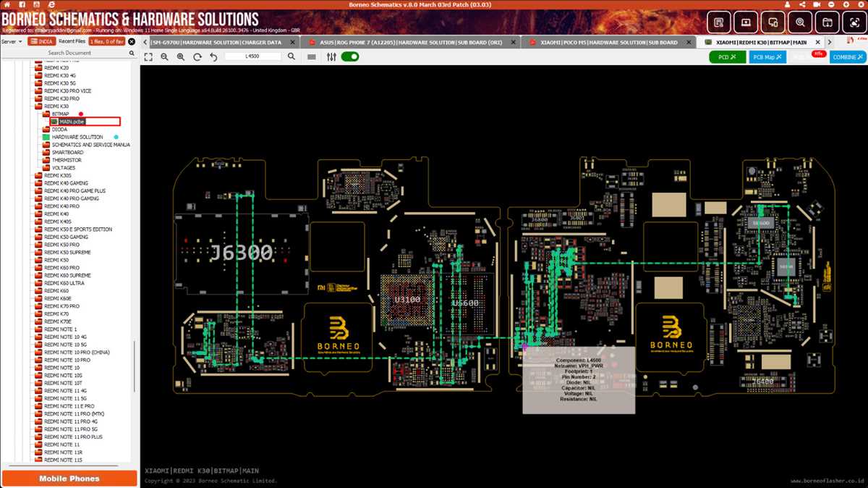This screenshot has width=868, height=488.
Task: Open the multi-device header button
Action: [773, 22]
